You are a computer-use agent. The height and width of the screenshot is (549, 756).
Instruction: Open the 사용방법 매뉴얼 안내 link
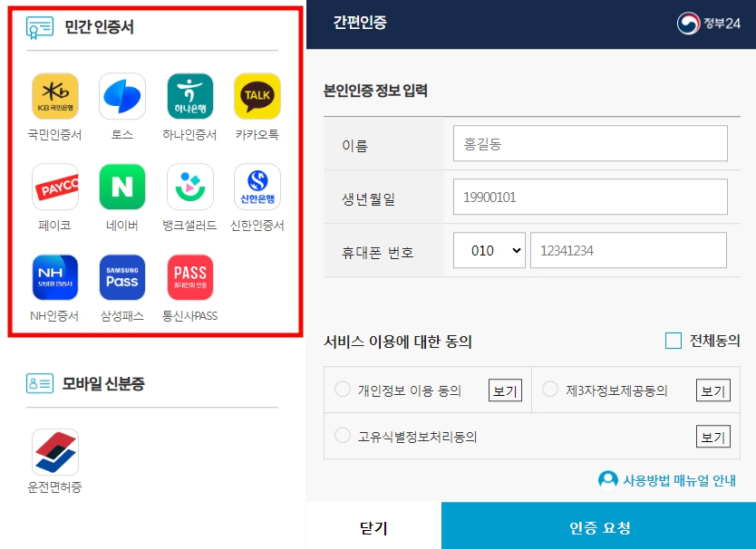(679, 480)
